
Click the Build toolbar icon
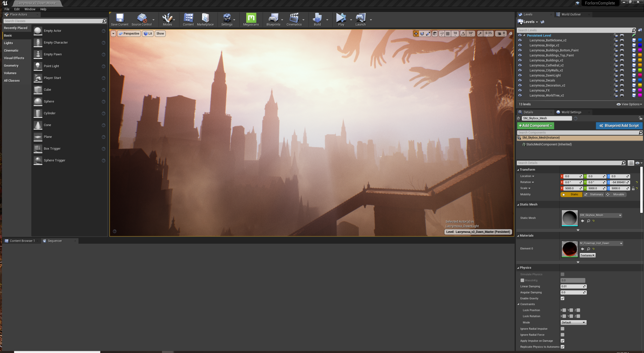click(x=317, y=19)
